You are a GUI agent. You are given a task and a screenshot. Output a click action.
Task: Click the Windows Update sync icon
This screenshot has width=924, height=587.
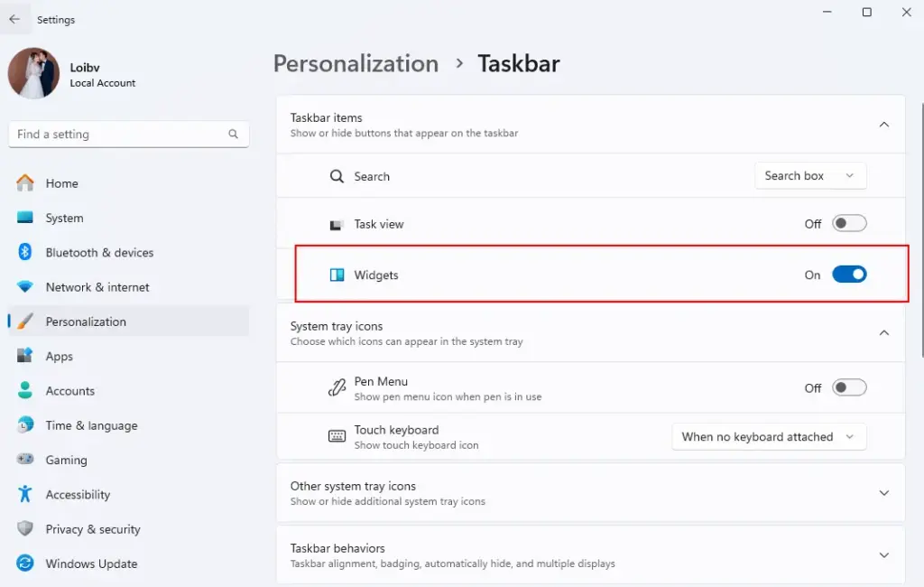pyautogui.click(x=24, y=563)
